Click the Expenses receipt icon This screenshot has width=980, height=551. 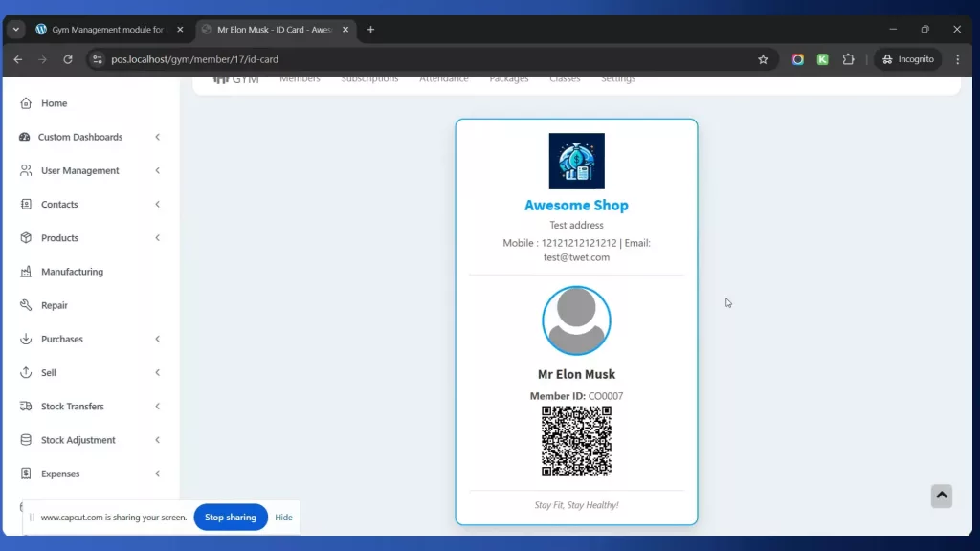click(x=26, y=474)
